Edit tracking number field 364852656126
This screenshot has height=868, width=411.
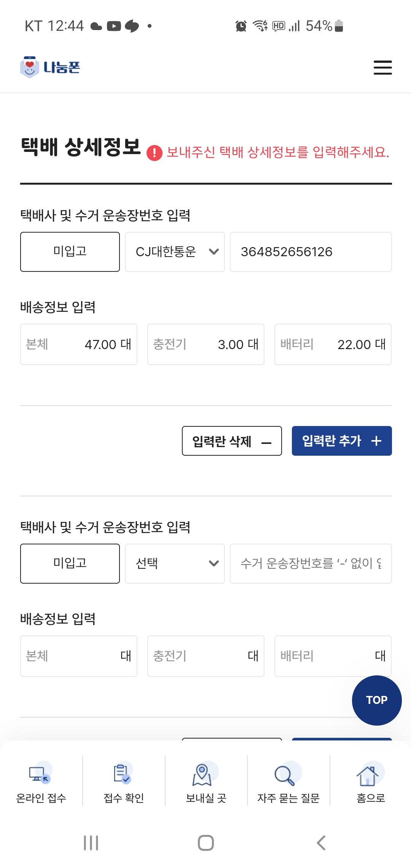311,252
